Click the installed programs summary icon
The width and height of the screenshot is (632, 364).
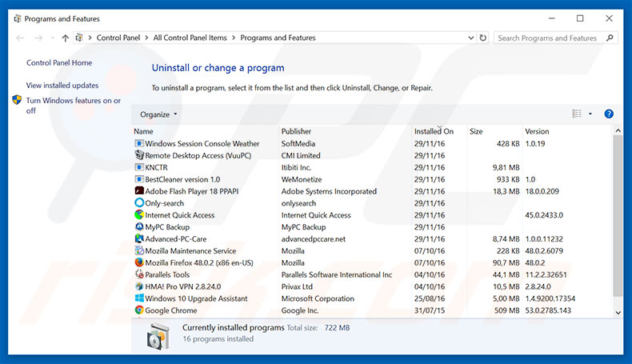point(158,335)
